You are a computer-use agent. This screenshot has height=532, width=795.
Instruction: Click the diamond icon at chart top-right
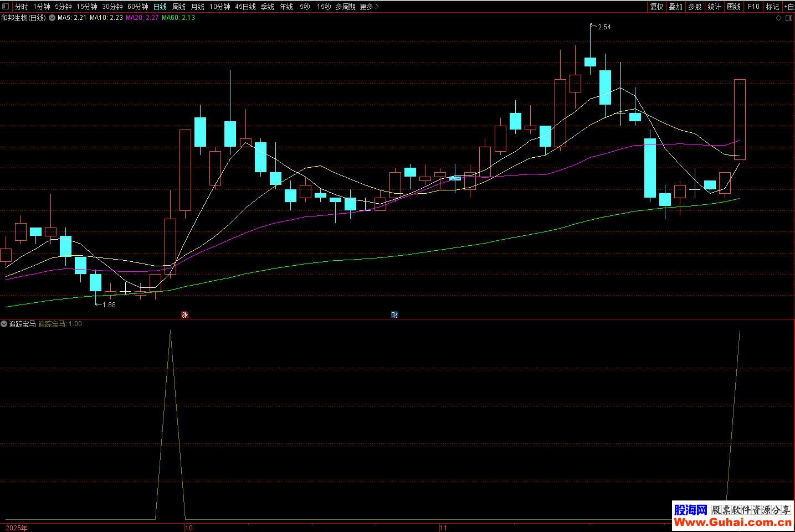778,18
